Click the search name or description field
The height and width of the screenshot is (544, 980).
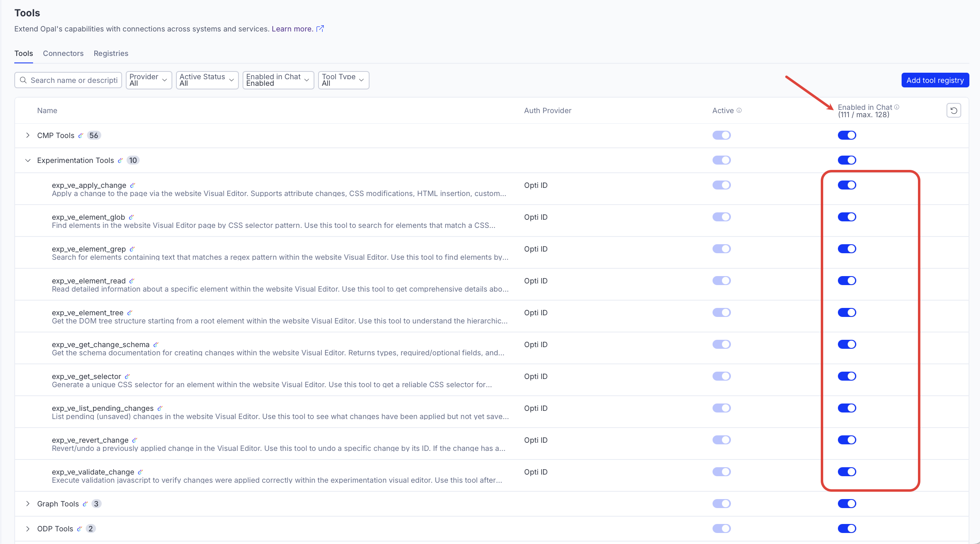point(73,80)
